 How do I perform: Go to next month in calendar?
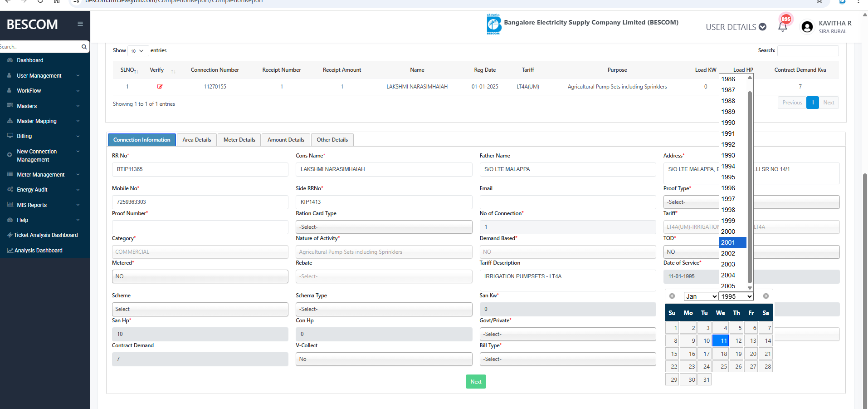pyautogui.click(x=766, y=296)
